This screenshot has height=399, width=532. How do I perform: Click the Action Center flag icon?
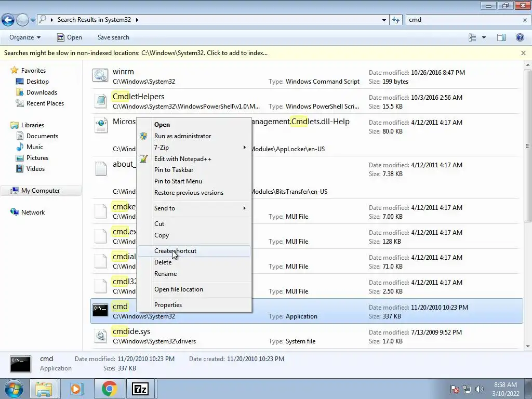454,389
